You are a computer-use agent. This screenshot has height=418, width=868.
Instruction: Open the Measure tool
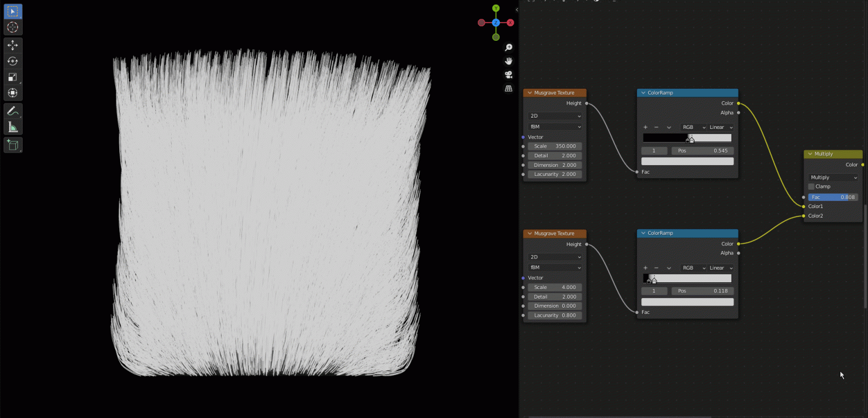[12, 126]
